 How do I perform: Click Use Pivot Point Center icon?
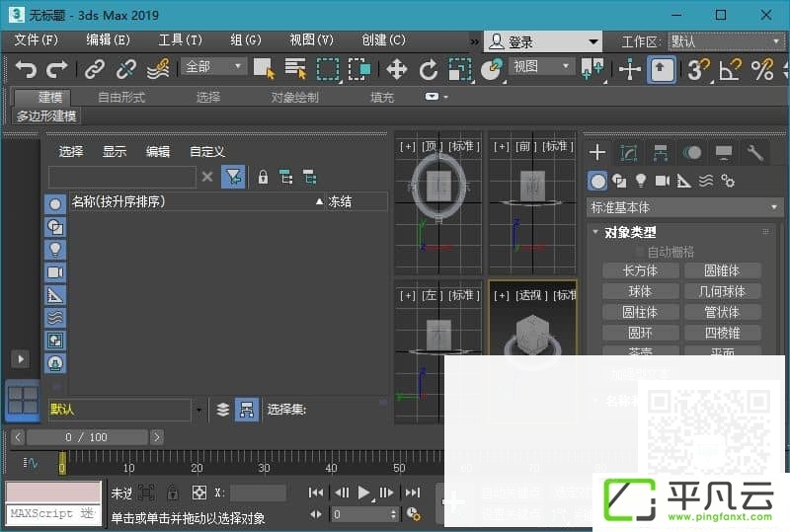(592, 69)
